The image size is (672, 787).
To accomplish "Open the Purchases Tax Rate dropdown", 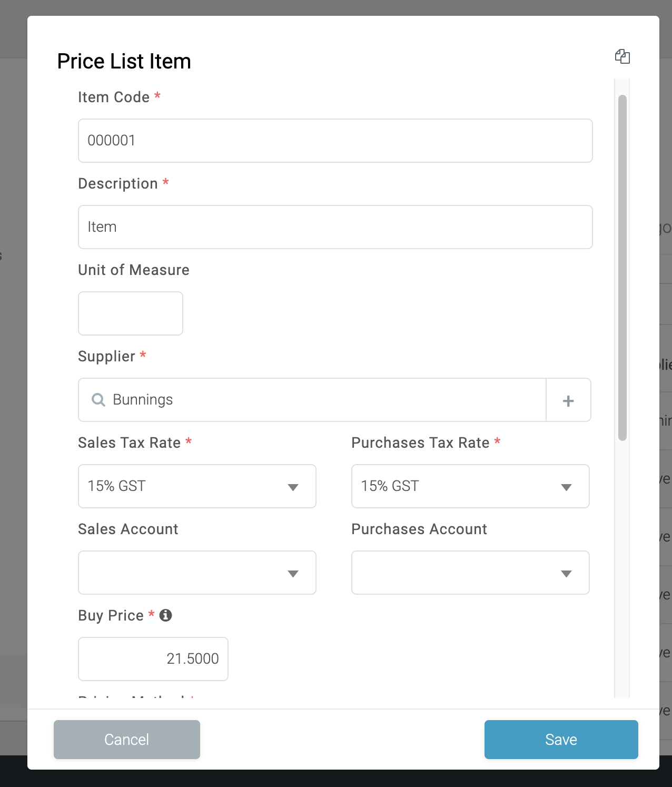I will pyautogui.click(x=470, y=486).
